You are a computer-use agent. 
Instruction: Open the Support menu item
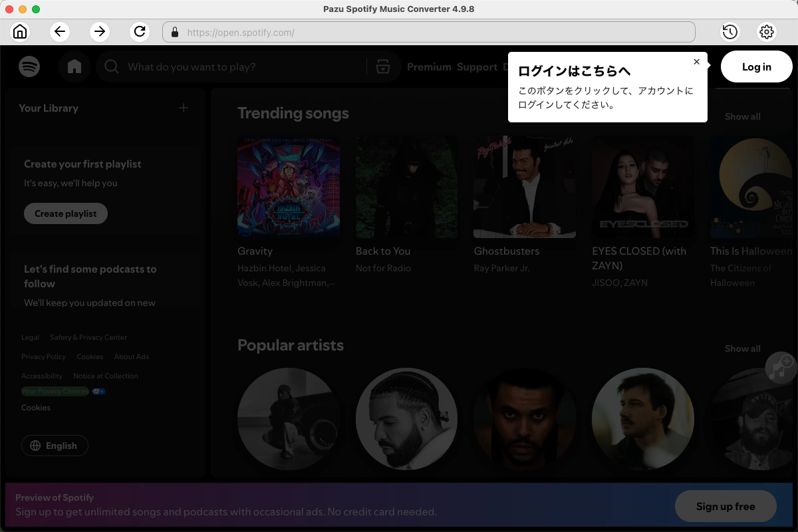pos(477,66)
